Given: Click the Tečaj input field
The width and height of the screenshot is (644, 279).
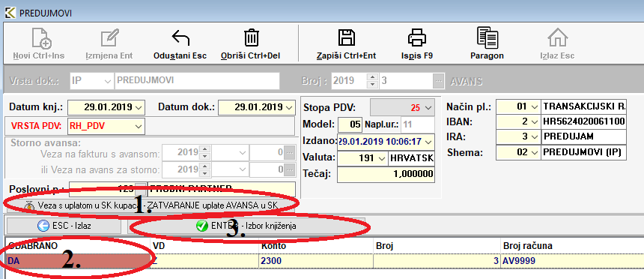Looking at the screenshot, I should (x=386, y=174).
